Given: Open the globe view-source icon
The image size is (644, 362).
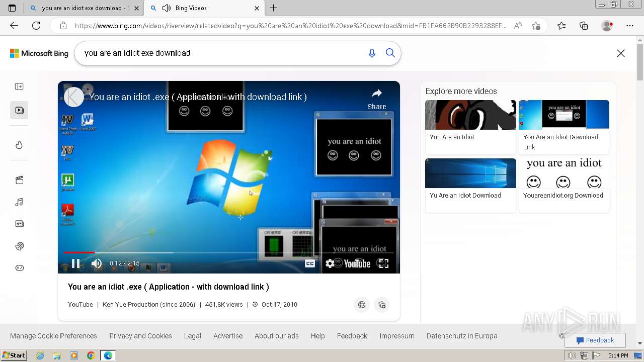Looking at the screenshot, I should pos(362,305).
